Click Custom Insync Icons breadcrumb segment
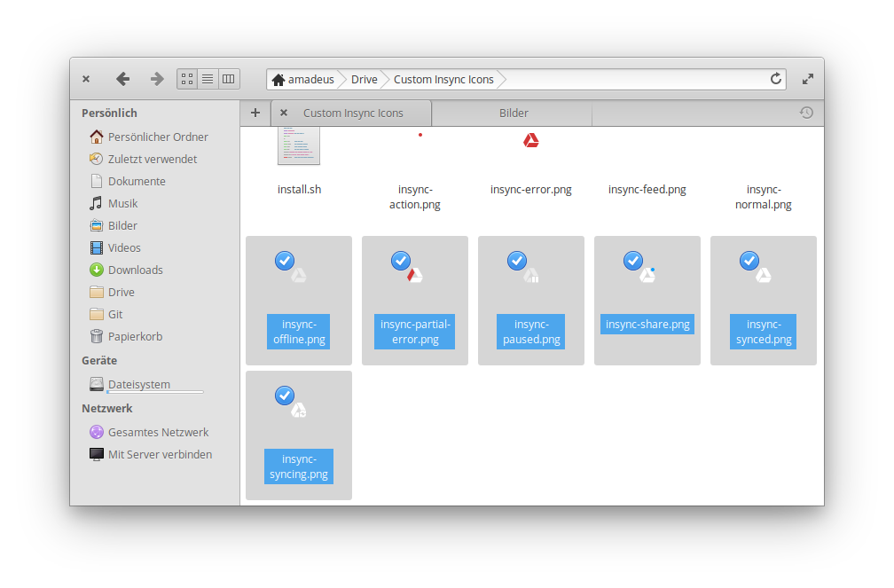 tap(443, 79)
